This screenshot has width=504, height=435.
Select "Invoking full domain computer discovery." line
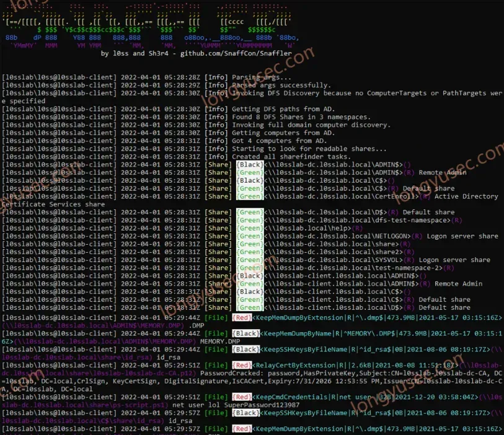pos(311,125)
